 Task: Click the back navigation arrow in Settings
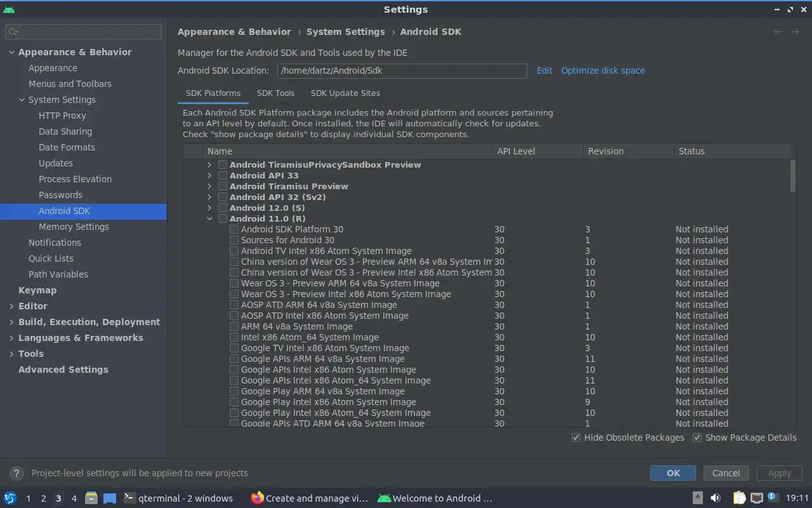778,32
